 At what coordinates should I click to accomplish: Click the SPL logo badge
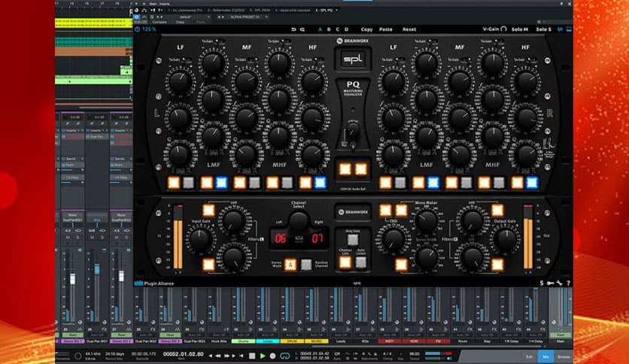(353, 59)
